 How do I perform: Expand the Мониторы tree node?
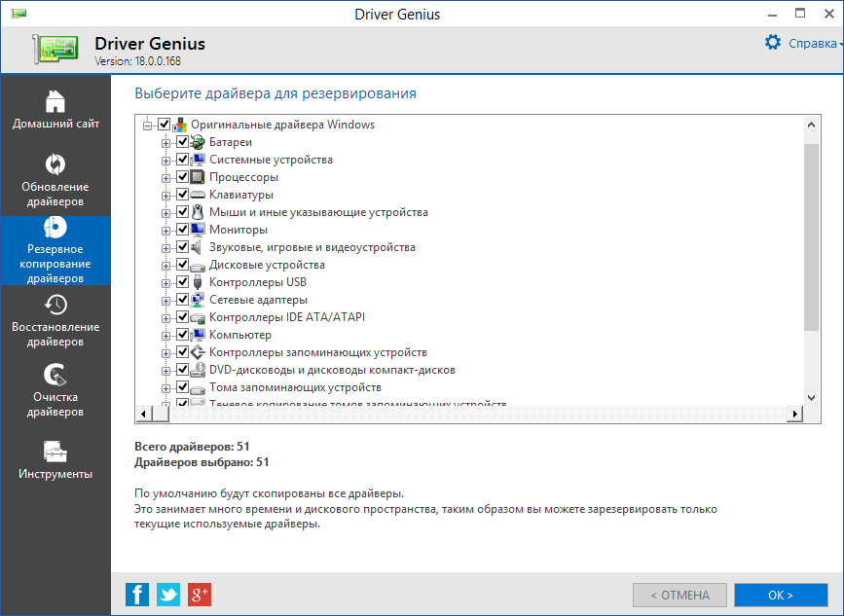tap(165, 231)
